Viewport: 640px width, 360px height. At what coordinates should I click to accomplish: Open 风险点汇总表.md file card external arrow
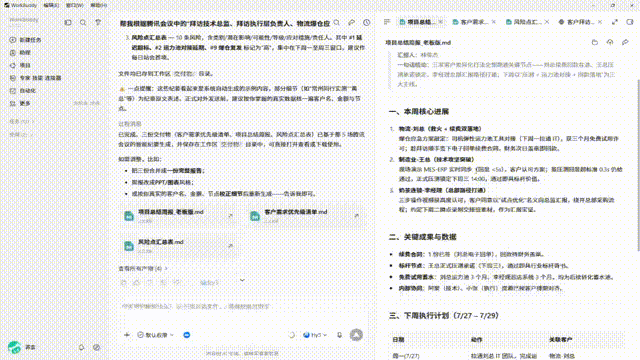tap(231, 246)
